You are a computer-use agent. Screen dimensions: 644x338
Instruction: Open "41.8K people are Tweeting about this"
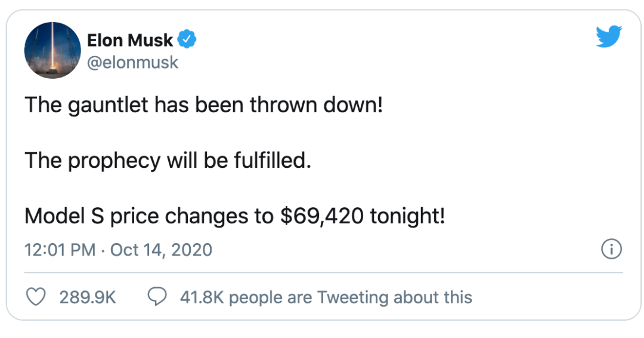(x=326, y=297)
